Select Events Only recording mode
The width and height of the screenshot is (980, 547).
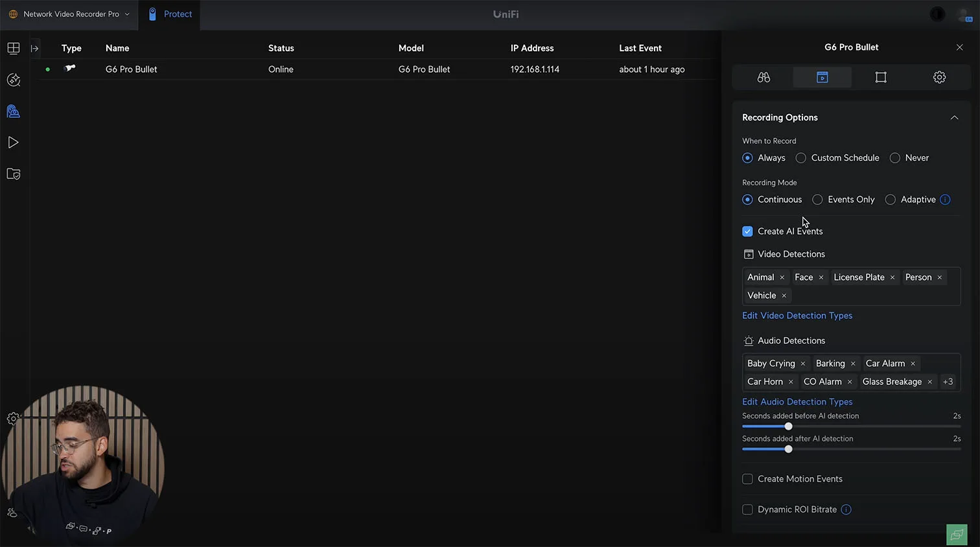coord(817,200)
